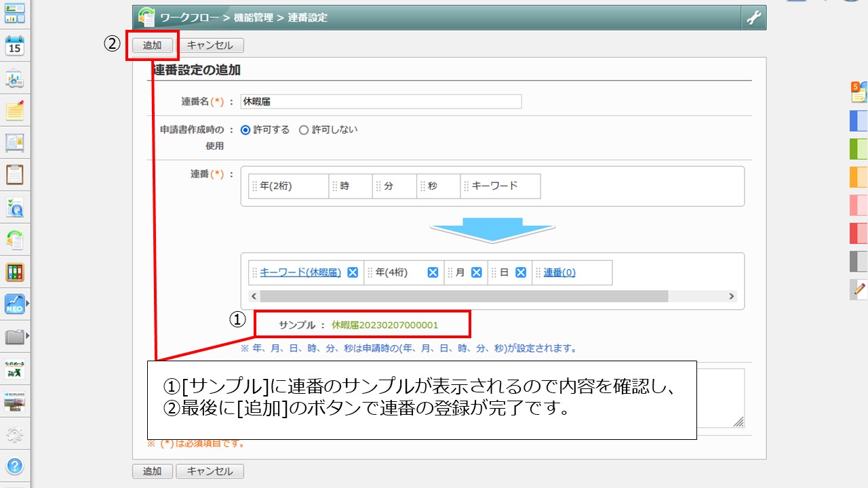Expand the folder icon submenu arrow
Viewport: 868px width, 488px height.
pos(28,335)
